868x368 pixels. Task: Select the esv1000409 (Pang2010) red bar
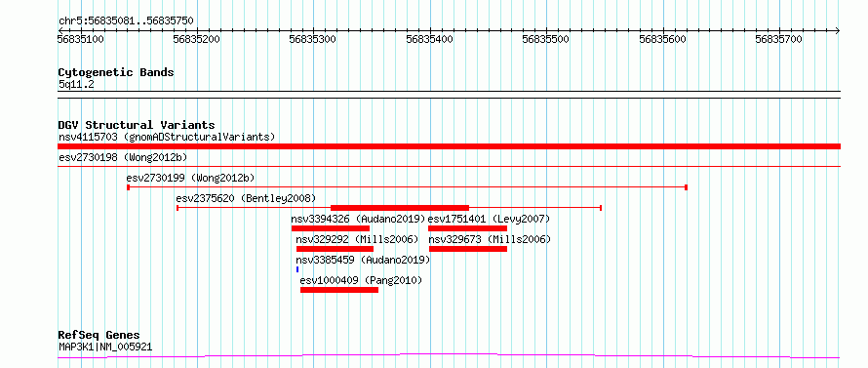[x=339, y=290]
